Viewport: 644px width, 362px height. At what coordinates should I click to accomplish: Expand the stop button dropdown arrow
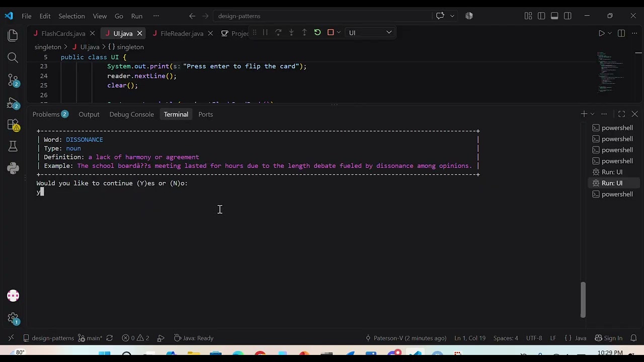(x=338, y=32)
